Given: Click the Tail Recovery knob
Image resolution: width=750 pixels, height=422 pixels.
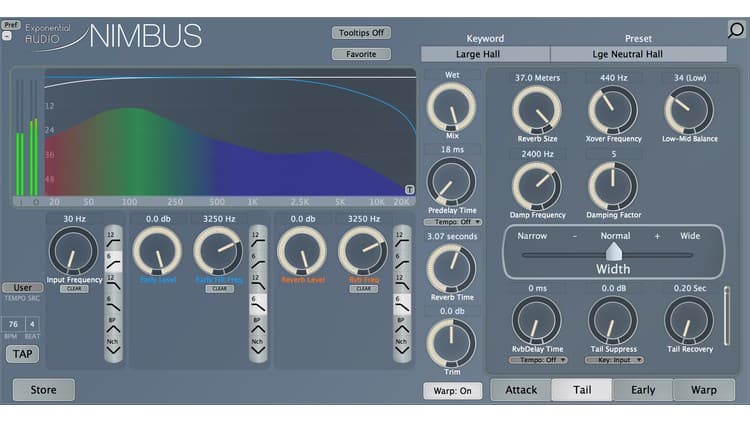Looking at the screenshot, I should (x=689, y=320).
